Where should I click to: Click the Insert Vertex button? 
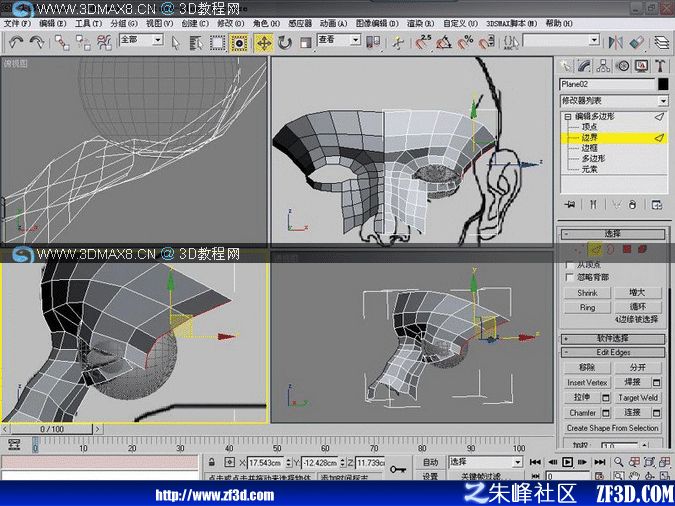[587, 383]
